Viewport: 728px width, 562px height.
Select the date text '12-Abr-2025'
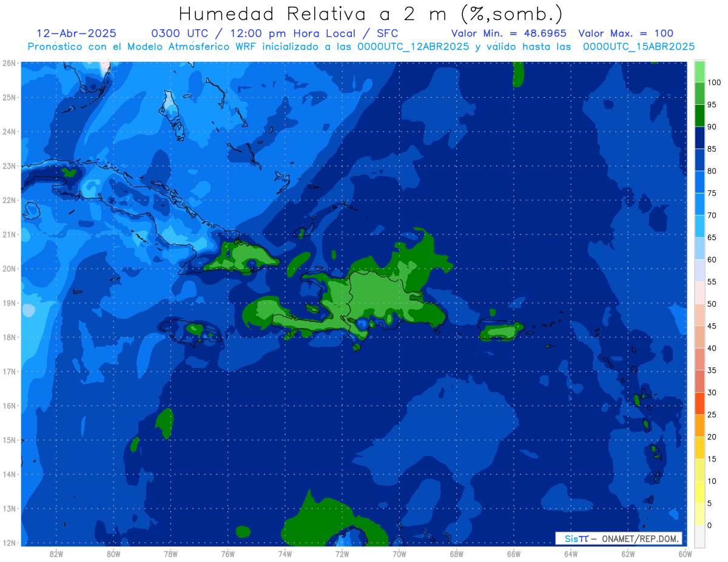[x=76, y=33]
